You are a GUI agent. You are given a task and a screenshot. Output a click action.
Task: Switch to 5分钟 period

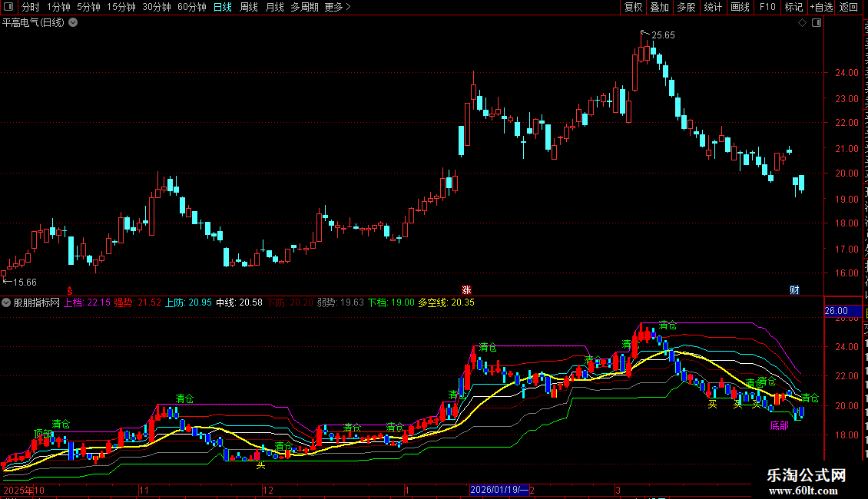pyautogui.click(x=88, y=7)
